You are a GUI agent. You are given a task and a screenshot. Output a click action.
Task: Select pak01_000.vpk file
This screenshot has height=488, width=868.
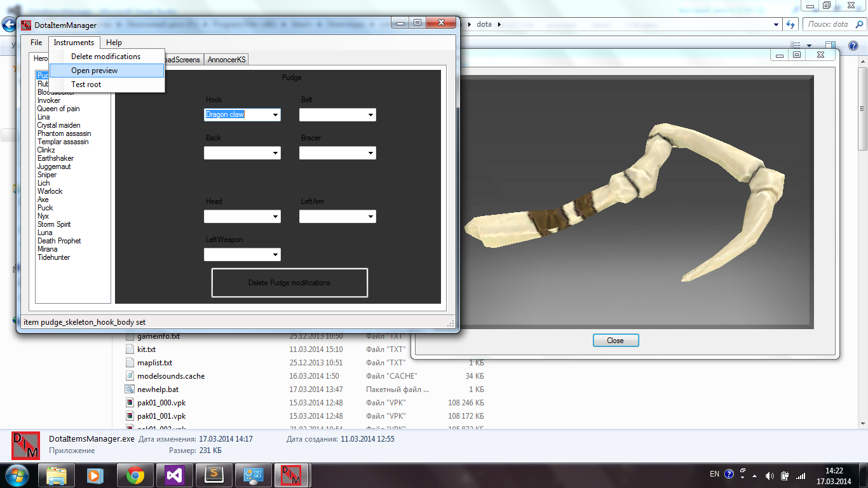pos(161,403)
